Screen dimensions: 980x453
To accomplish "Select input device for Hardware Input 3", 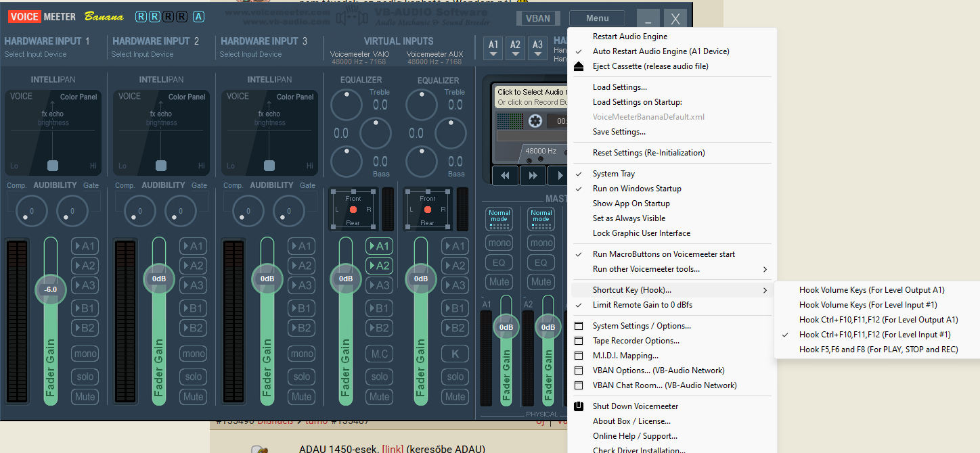I will 250,54.
